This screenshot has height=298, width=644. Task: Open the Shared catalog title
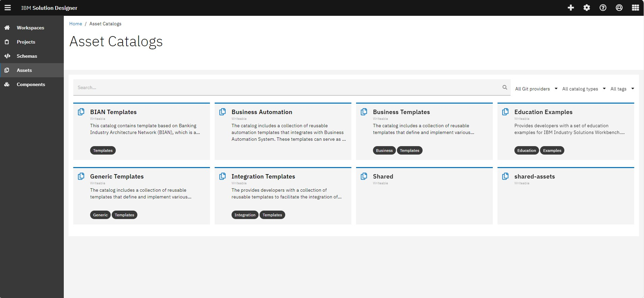(383, 177)
